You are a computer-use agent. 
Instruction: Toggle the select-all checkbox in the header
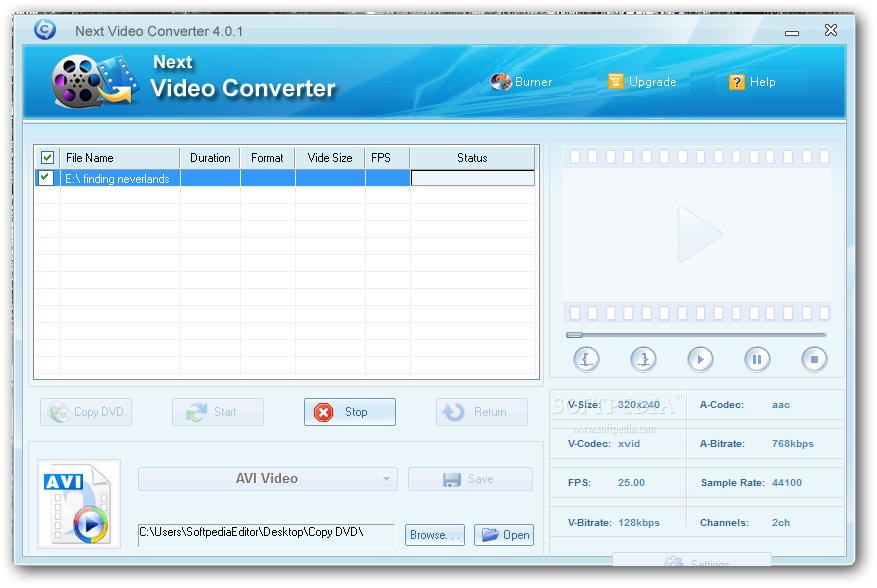click(48, 158)
